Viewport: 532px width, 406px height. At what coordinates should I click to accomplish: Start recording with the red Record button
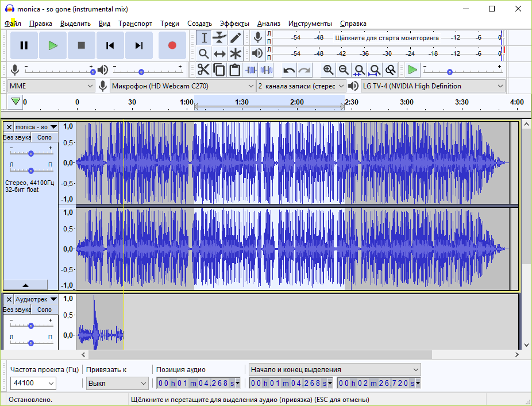click(x=172, y=45)
